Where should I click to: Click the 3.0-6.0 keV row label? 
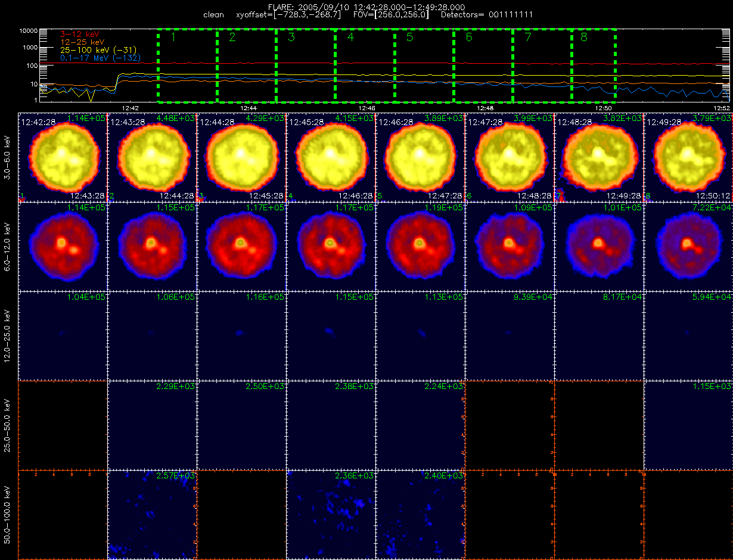(7, 157)
